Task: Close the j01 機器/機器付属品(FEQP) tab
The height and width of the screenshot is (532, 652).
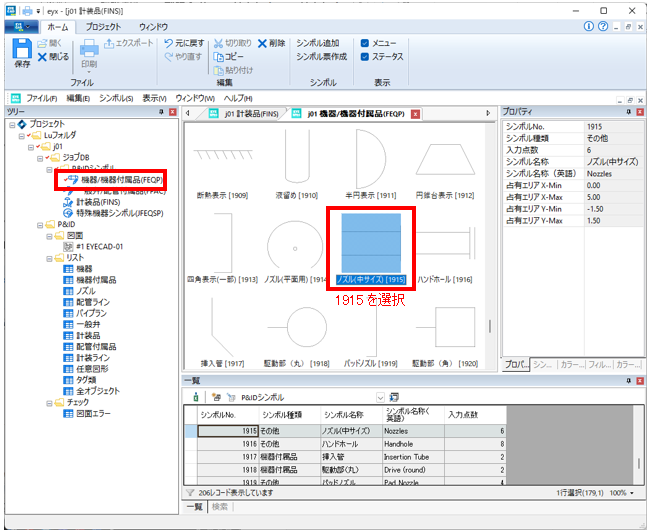Action: point(415,114)
